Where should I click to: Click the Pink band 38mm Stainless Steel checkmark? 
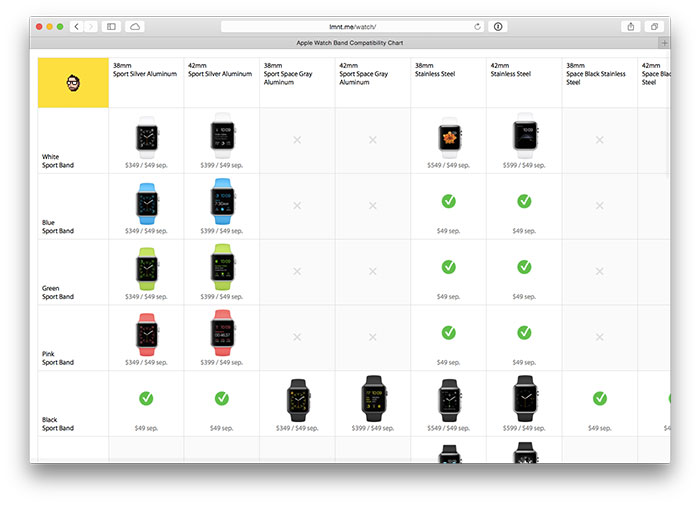(449, 333)
